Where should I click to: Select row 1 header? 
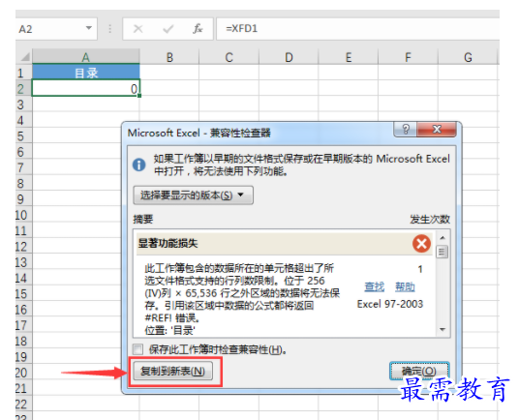coord(24,73)
